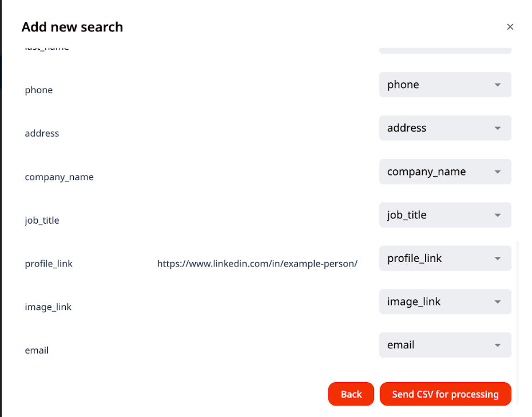Open the phone mapping dropdown
Viewport: 532px width, 417px height.
(x=445, y=85)
